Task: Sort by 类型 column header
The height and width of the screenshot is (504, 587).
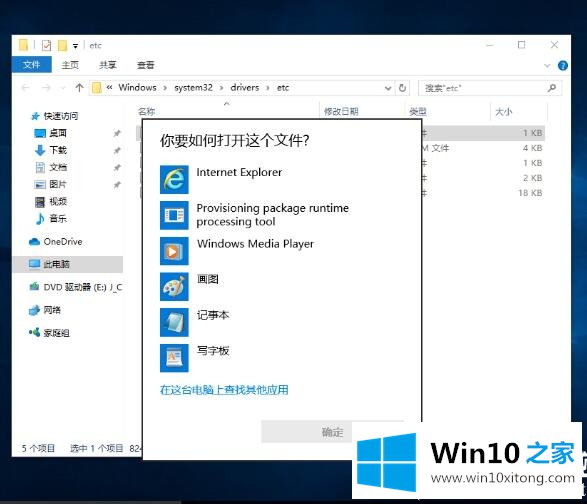Action: point(418,112)
